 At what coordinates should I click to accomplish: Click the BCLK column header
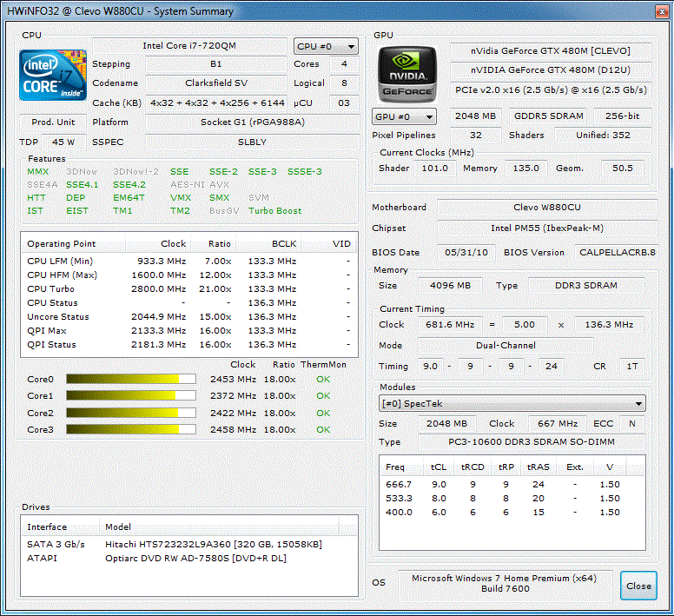coord(268,244)
